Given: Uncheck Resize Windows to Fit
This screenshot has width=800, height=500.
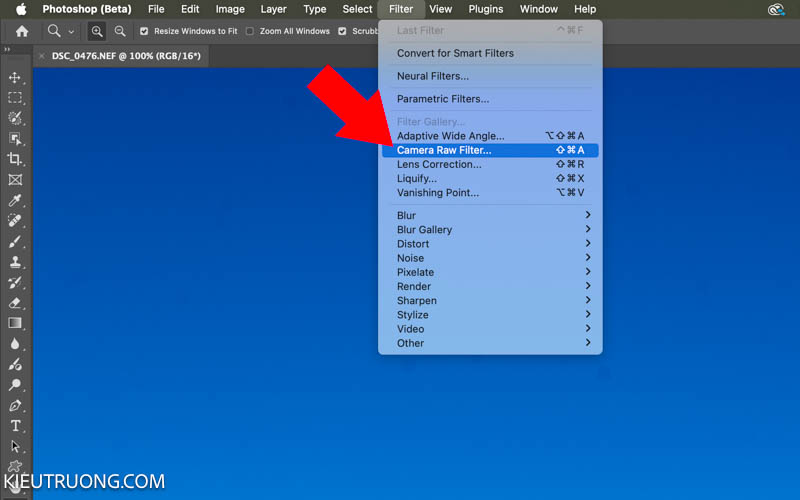Looking at the screenshot, I should pyautogui.click(x=144, y=31).
